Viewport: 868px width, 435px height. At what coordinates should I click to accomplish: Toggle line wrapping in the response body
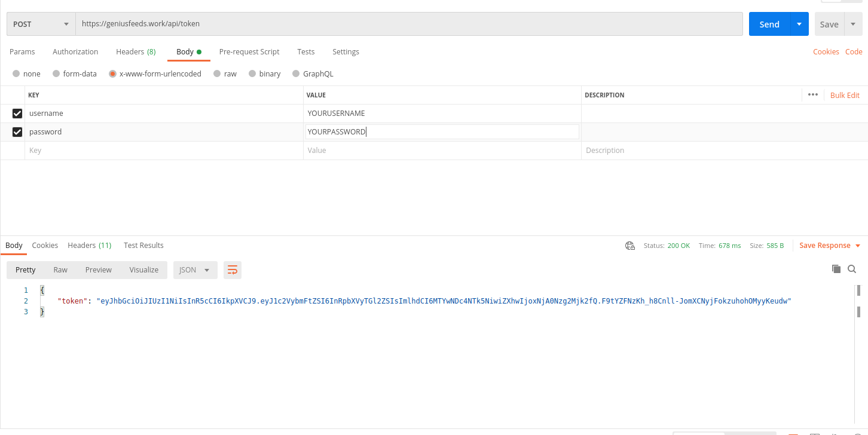coord(232,269)
